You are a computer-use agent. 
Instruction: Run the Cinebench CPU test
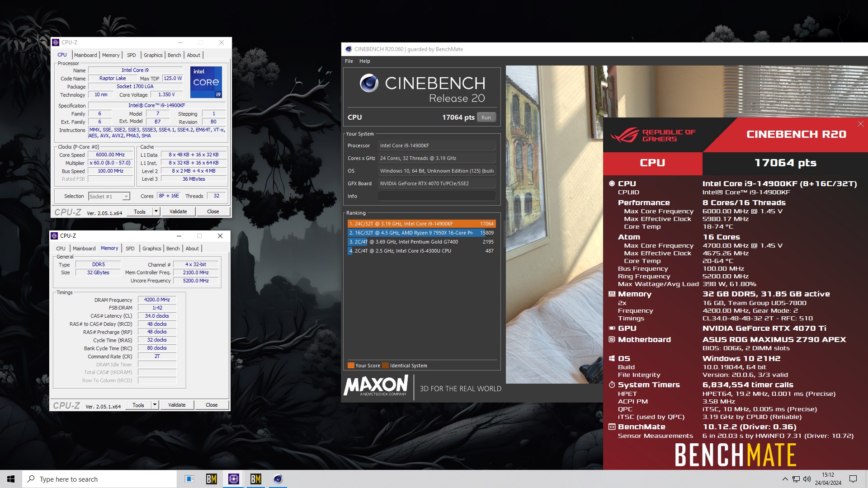486,117
